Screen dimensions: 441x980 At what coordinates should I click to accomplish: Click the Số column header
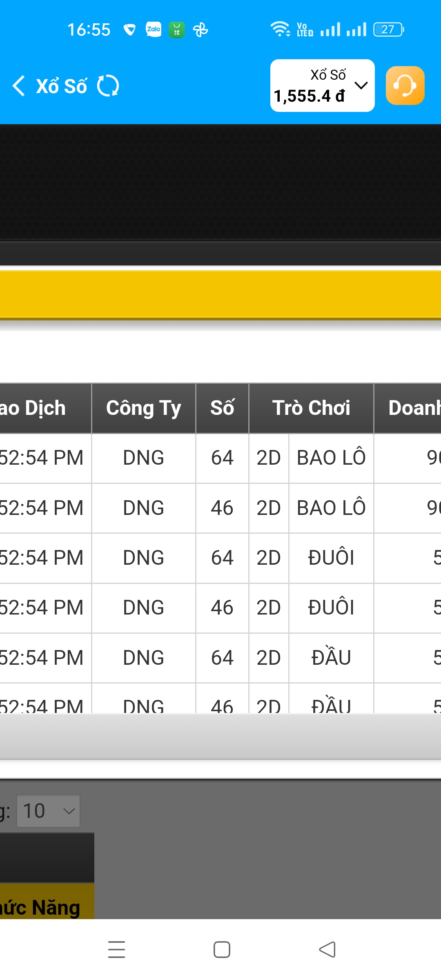222,408
